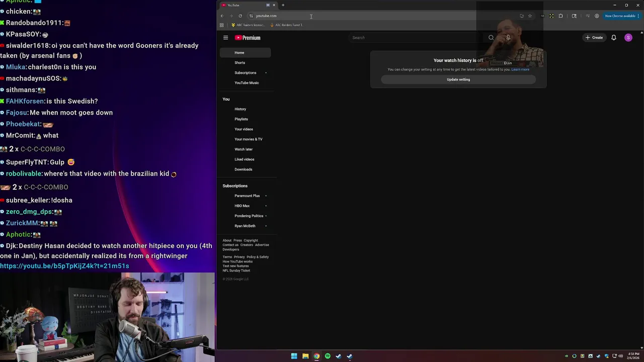This screenshot has width=644, height=362.
Task: Open the You section header
Action: click(x=226, y=99)
